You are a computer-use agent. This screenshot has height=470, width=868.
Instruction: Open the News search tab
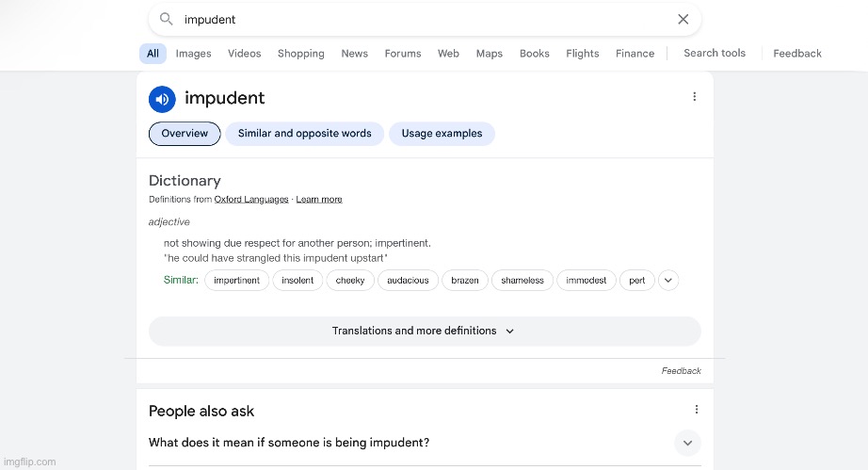pyautogui.click(x=354, y=54)
